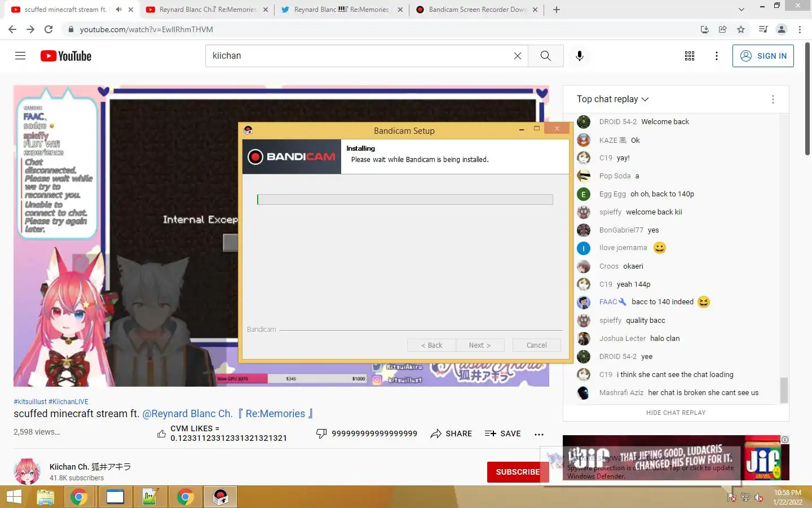The height and width of the screenshot is (508, 812).
Task: Click SHARE under the video
Action: click(x=451, y=433)
